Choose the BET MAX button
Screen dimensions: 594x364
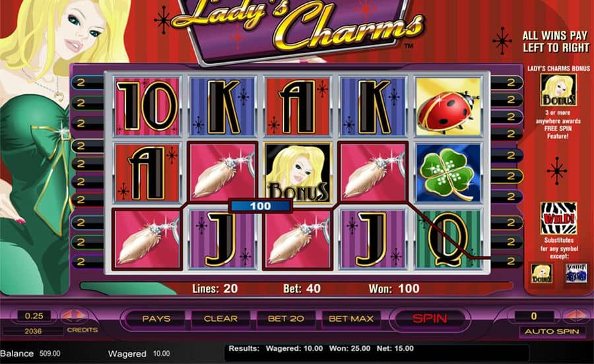(351, 319)
